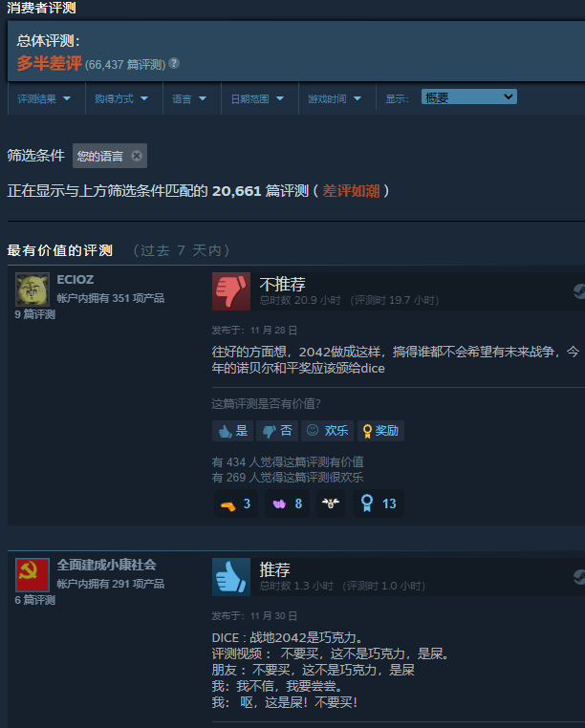The image size is (585, 728).
Task: Remove the 您的语言 filter tag
Action: (136, 156)
